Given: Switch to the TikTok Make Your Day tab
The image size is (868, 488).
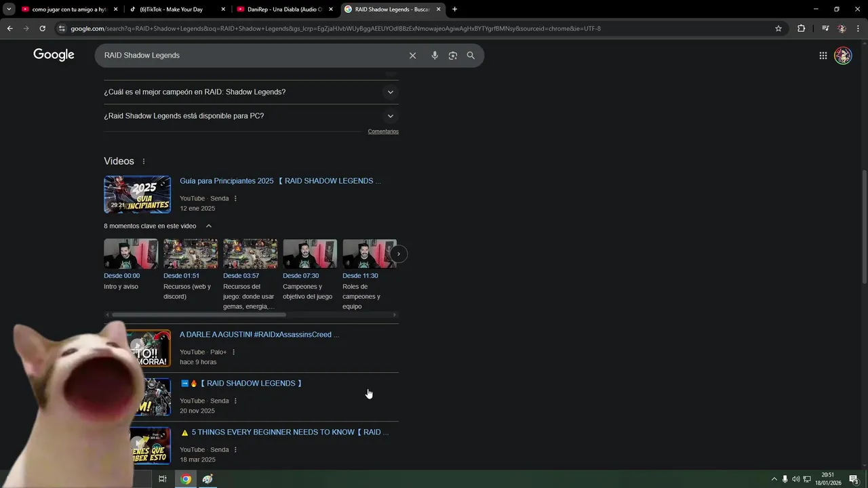Looking at the screenshot, I should click(x=175, y=9).
